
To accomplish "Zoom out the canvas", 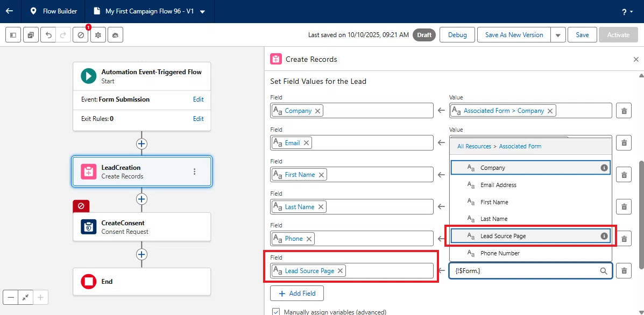I will point(11,297).
